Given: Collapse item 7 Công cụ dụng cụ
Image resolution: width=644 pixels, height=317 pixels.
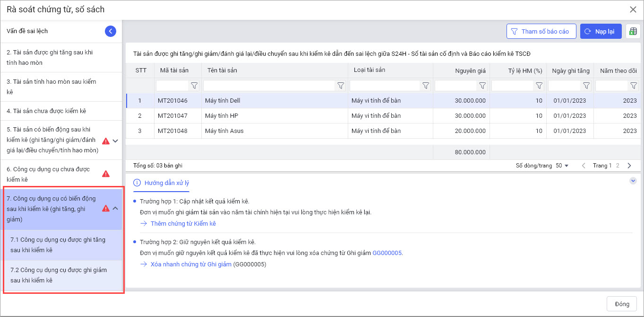Looking at the screenshot, I should [x=115, y=208].
